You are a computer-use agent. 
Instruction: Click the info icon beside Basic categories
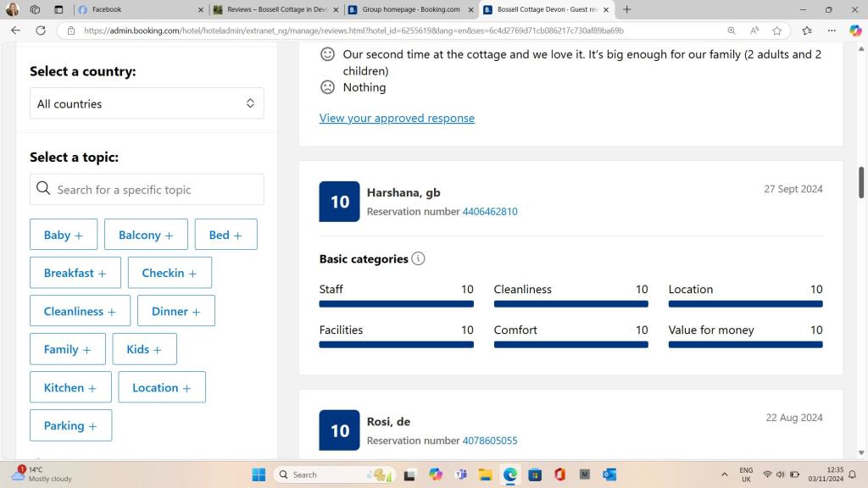click(418, 259)
